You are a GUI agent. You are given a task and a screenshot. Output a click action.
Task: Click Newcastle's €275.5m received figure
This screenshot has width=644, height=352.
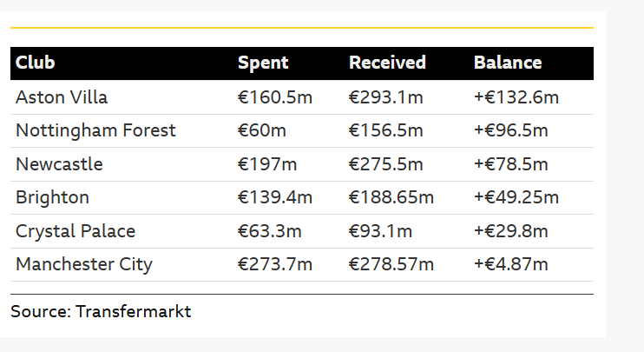pos(385,164)
